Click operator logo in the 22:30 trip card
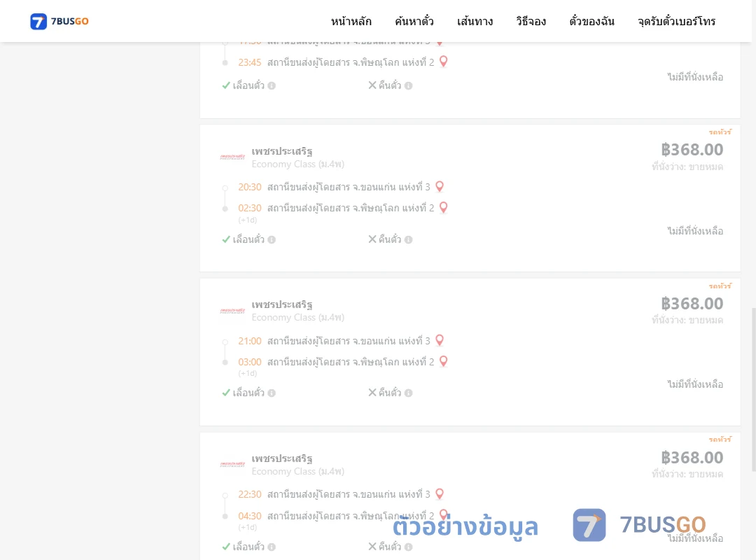Screen dimensions: 756x560 pyautogui.click(x=232, y=464)
